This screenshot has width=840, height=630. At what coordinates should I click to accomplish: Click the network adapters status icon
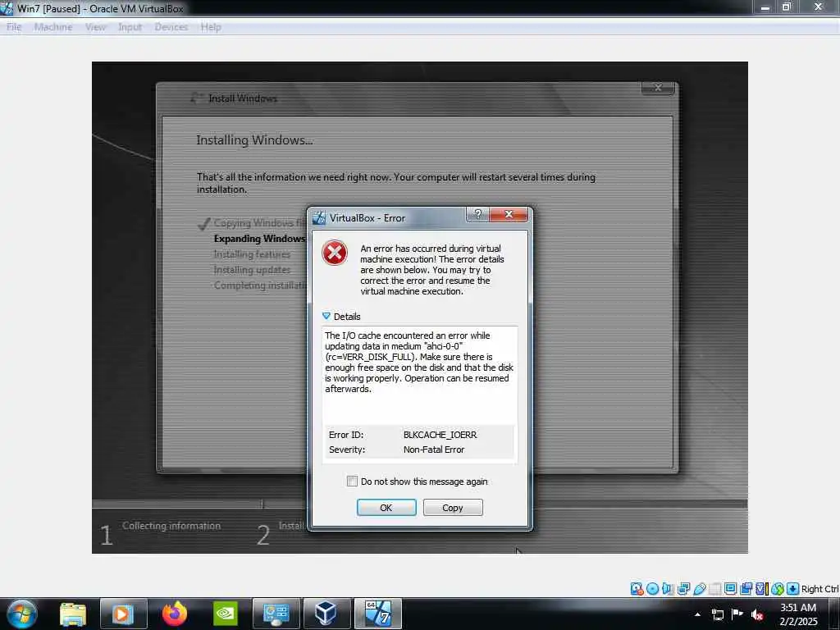(683, 589)
